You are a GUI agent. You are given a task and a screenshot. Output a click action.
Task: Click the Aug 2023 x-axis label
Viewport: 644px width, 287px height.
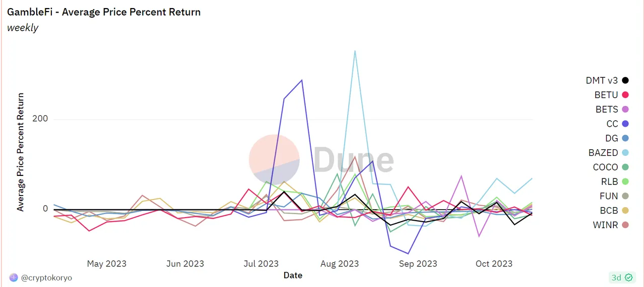[x=340, y=264]
